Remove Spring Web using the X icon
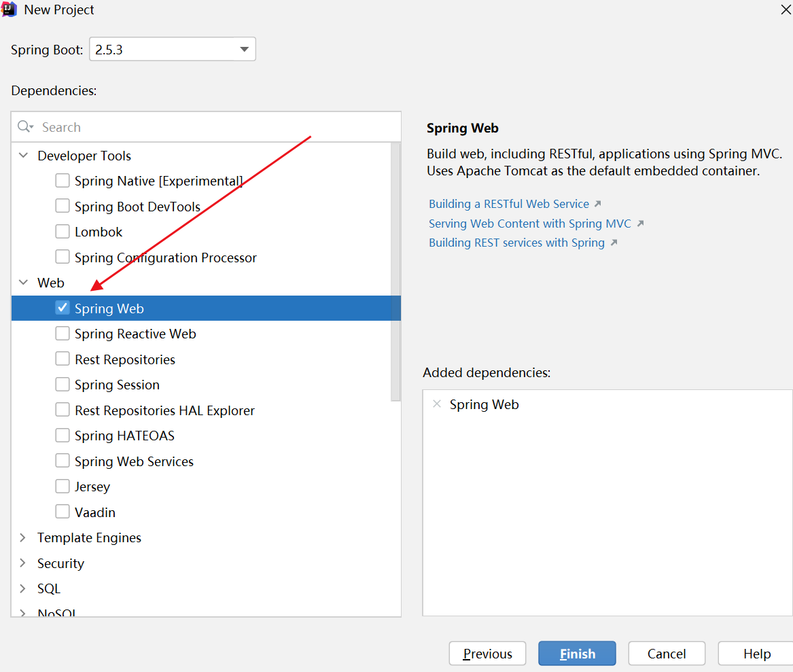 (x=437, y=404)
